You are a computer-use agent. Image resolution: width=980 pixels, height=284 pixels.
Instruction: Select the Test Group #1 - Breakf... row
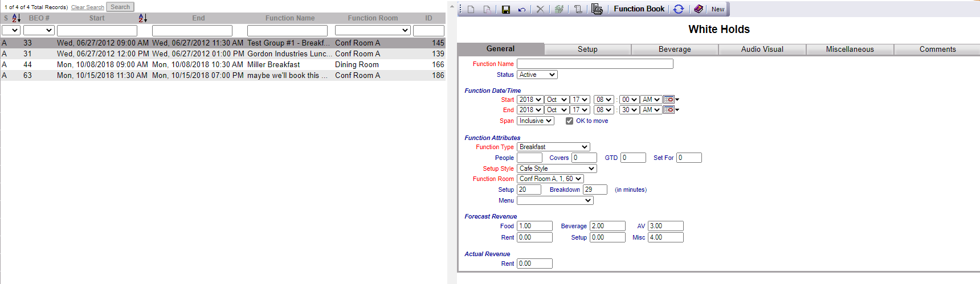[223, 43]
